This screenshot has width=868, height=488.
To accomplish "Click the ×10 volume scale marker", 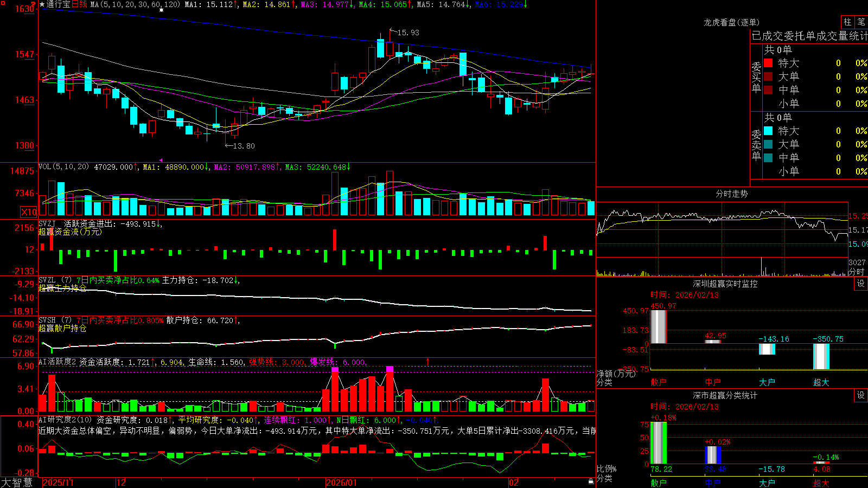I will [29, 212].
